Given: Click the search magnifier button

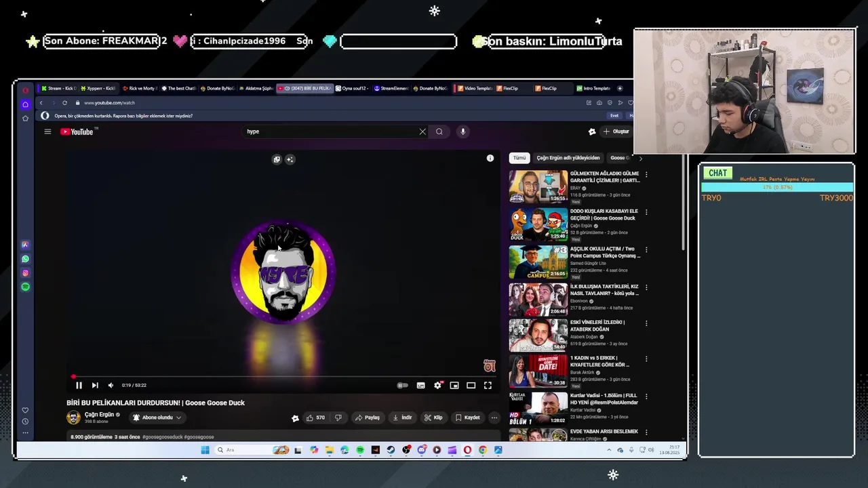Looking at the screenshot, I should [439, 131].
